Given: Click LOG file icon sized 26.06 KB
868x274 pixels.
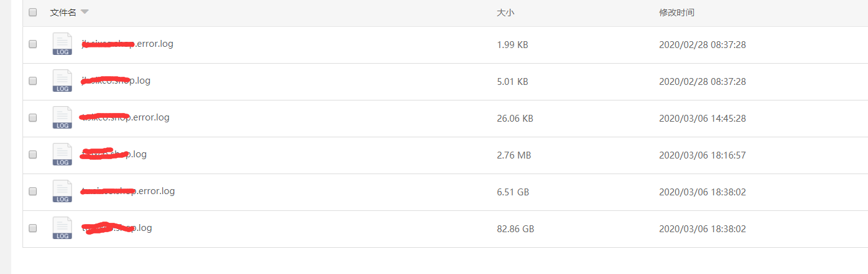Looking at the screenshot, I should pos(62,118).
